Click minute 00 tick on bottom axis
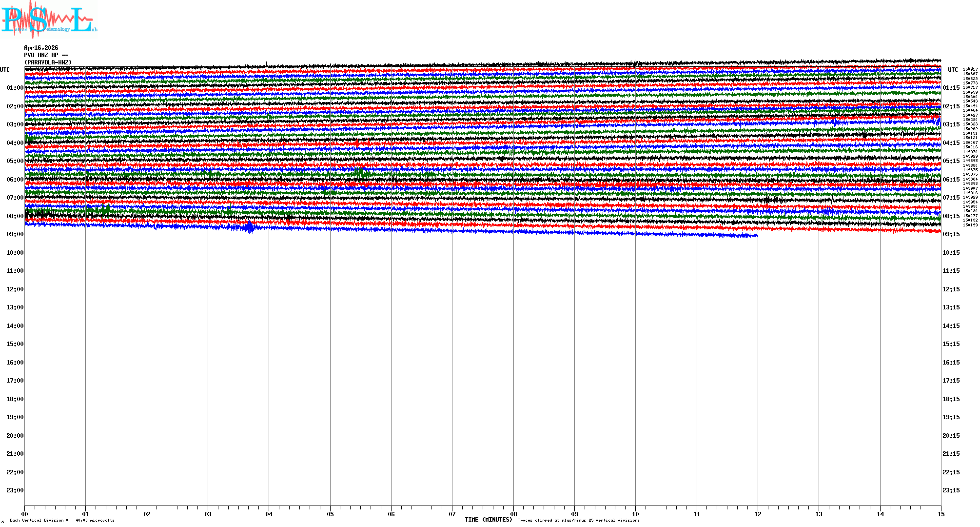 tap(25, 514)
